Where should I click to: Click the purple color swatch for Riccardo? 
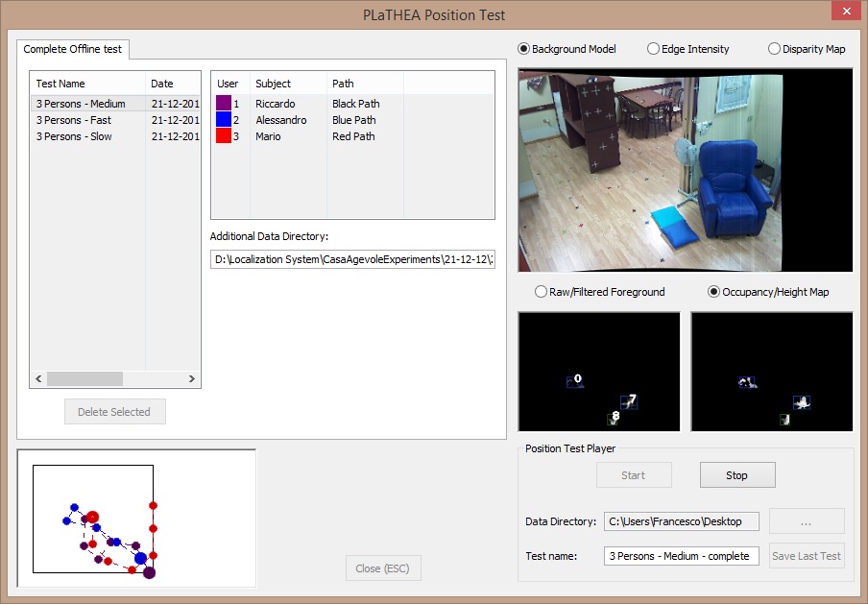point(224,104)
